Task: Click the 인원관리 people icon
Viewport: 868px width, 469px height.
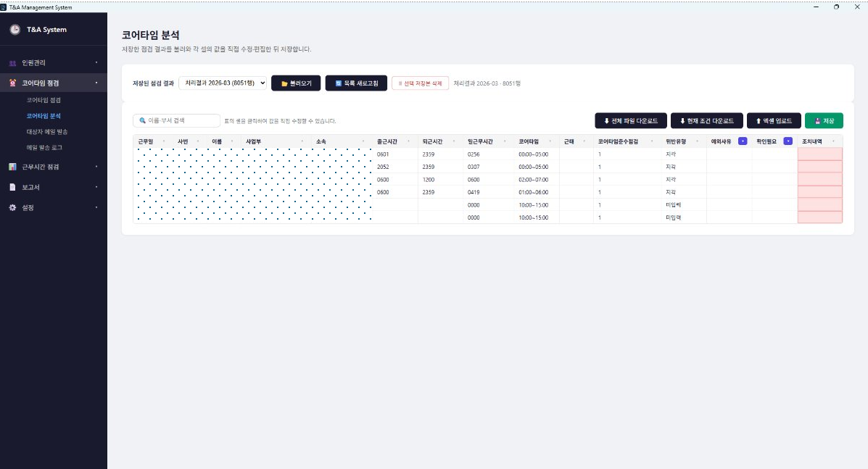Action: click(13, 63)
